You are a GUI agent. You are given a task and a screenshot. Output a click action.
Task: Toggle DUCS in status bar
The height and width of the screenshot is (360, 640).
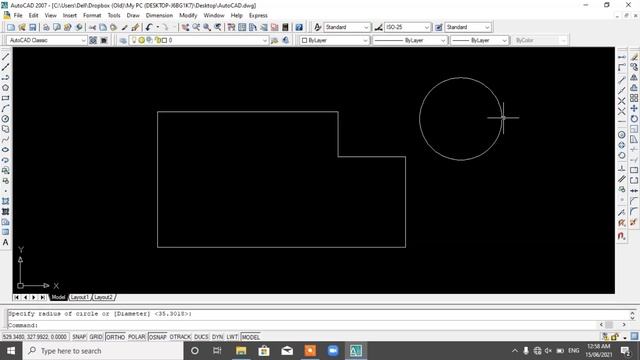pos(201,337)
